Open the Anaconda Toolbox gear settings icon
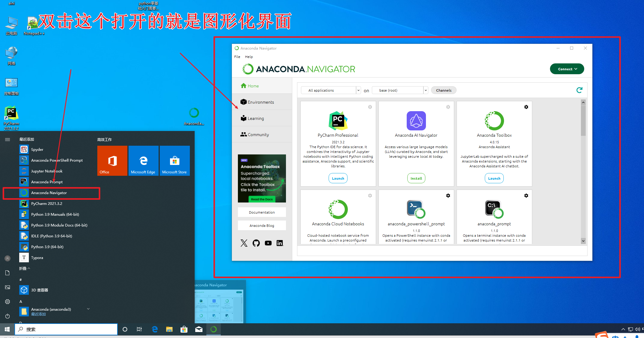Viewport: 644px width, 338px height. [x=526, y=107]
